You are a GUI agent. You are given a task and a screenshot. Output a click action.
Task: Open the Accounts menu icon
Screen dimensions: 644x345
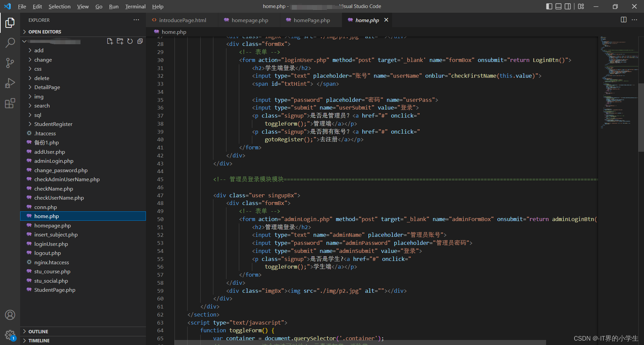click(10, 315)
